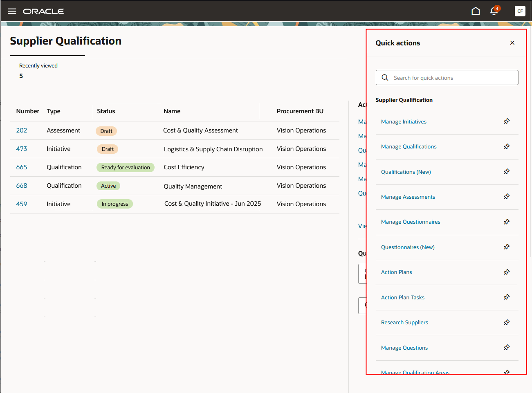Open the Manage Initiatives link

[404, 121]
